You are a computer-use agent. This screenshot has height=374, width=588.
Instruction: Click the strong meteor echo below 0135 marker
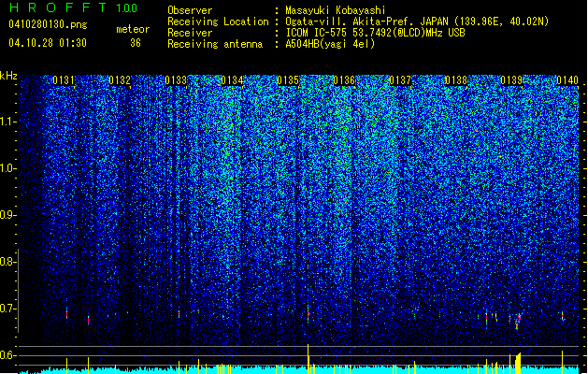(x=308, y=313)
